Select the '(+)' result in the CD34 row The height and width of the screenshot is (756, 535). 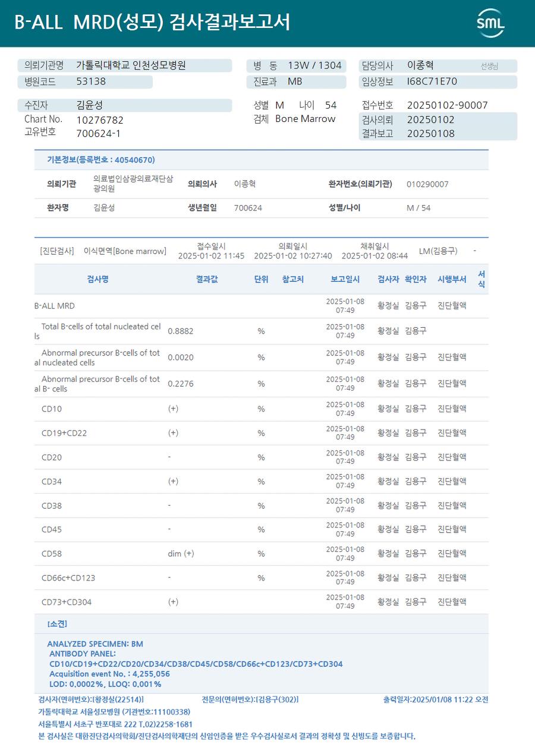point(173,481)
